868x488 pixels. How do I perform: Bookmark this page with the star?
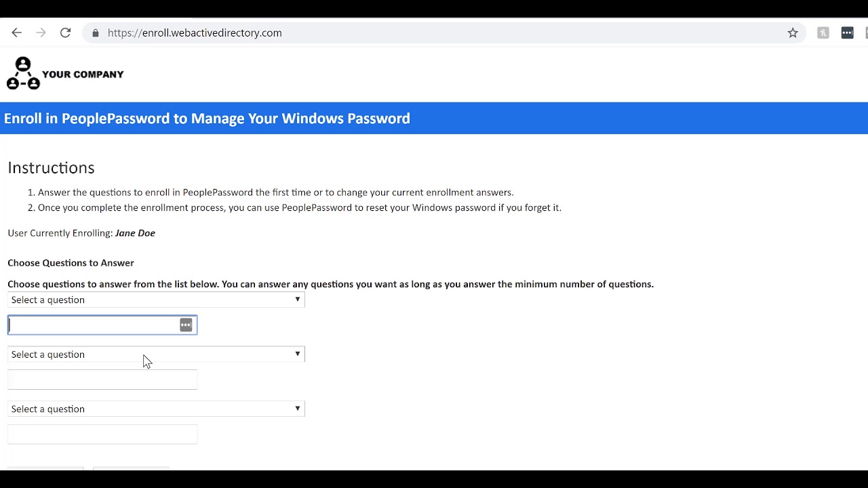click(793, 33)
